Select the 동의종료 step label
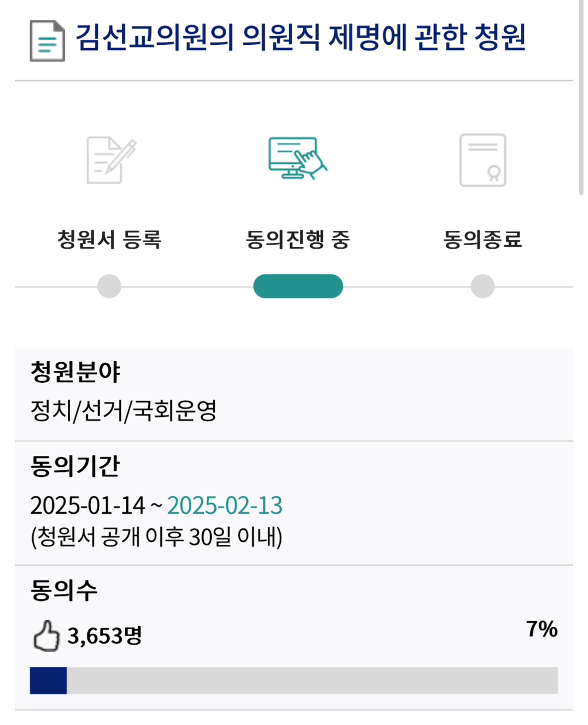 click(x=482, y=239)
